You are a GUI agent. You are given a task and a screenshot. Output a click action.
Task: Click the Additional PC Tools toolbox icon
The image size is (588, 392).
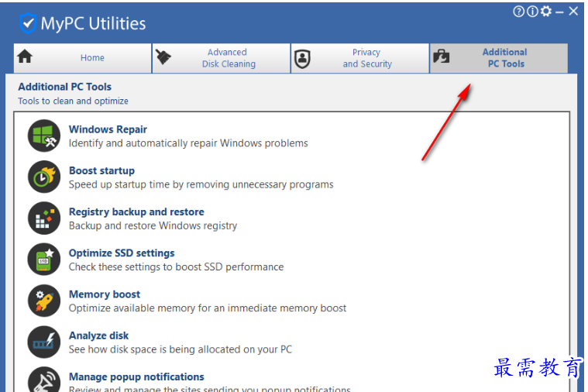441,57
